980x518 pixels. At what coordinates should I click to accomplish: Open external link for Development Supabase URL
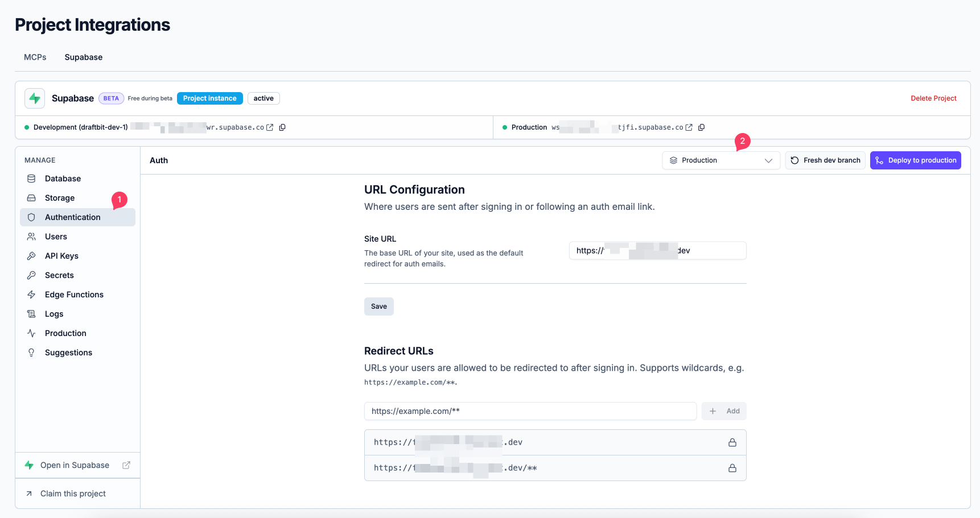click(x=270, y=127)
